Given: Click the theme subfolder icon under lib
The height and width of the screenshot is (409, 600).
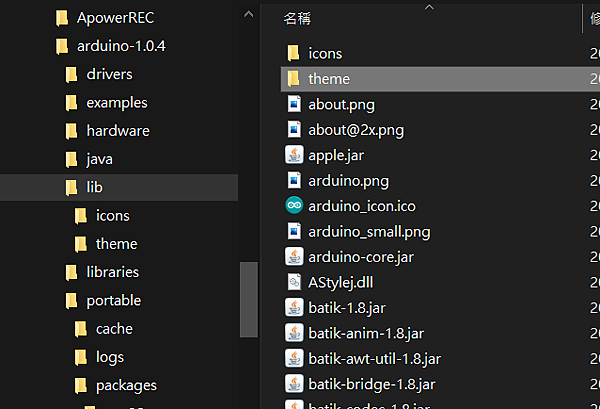Looking at the screenshot, I should coord(81,244).
